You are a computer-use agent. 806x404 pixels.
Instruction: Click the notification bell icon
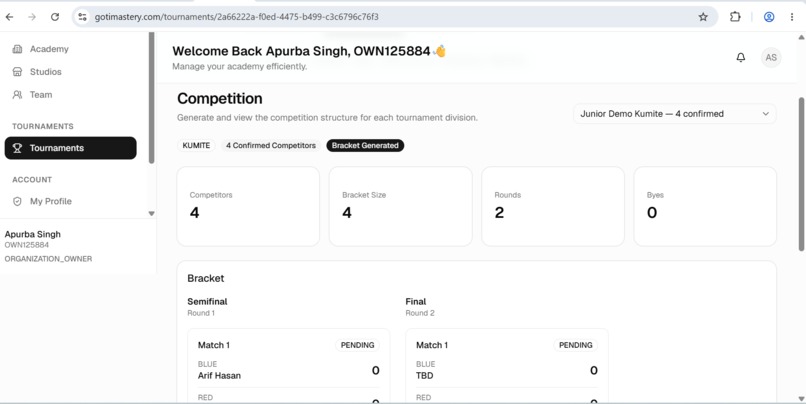point(740,58)
